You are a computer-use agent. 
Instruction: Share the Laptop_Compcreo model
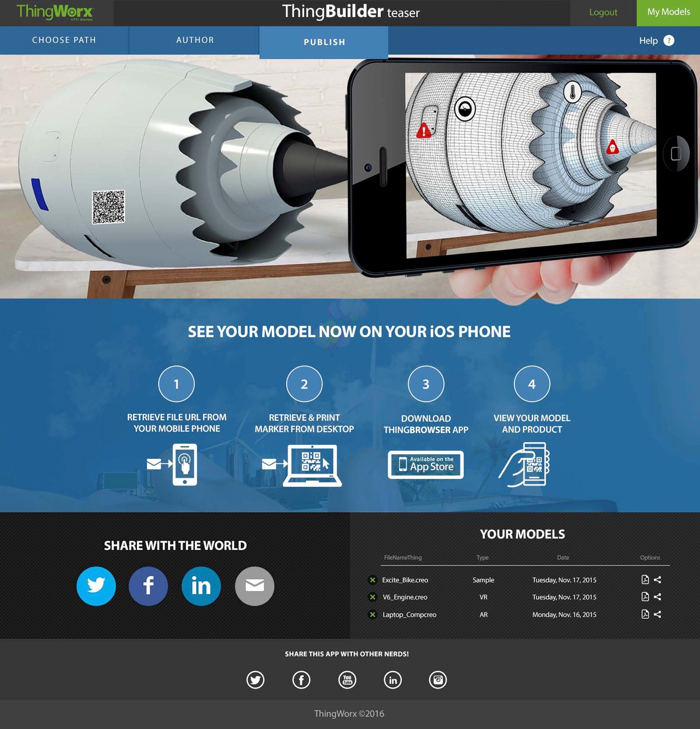coord(657,614)
